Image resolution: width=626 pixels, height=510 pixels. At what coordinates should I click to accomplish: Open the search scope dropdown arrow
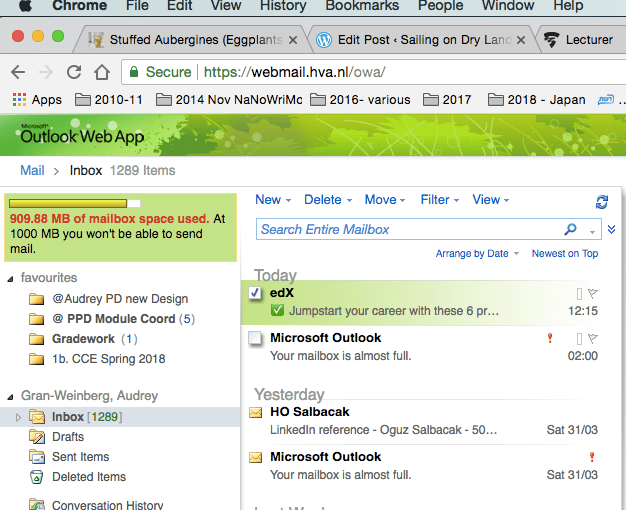pos(592,232)
